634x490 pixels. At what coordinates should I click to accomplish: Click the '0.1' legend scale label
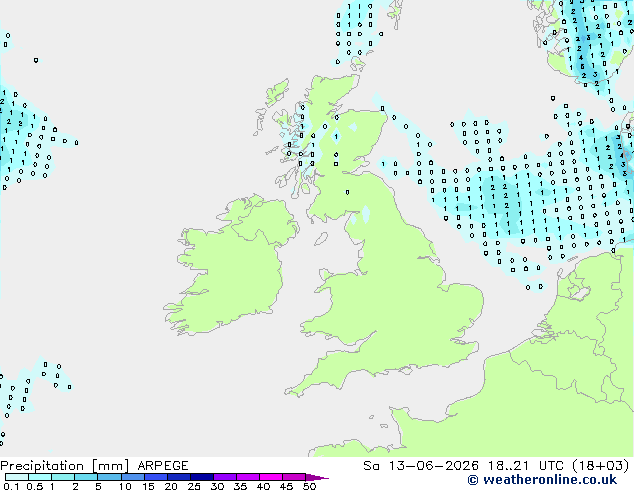click(12, 486)
